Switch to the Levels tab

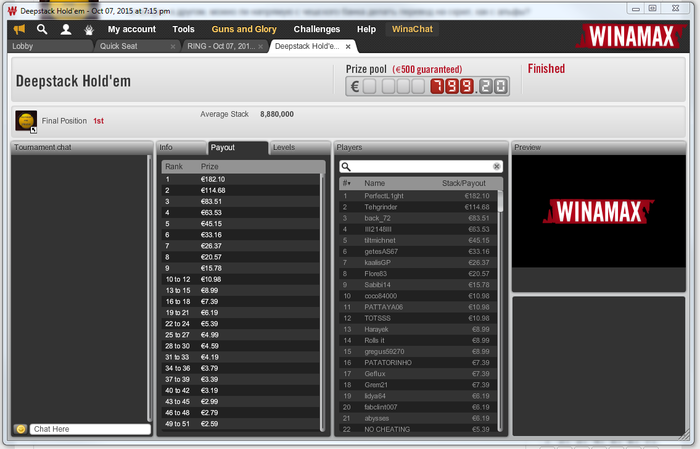click(299, 148)
